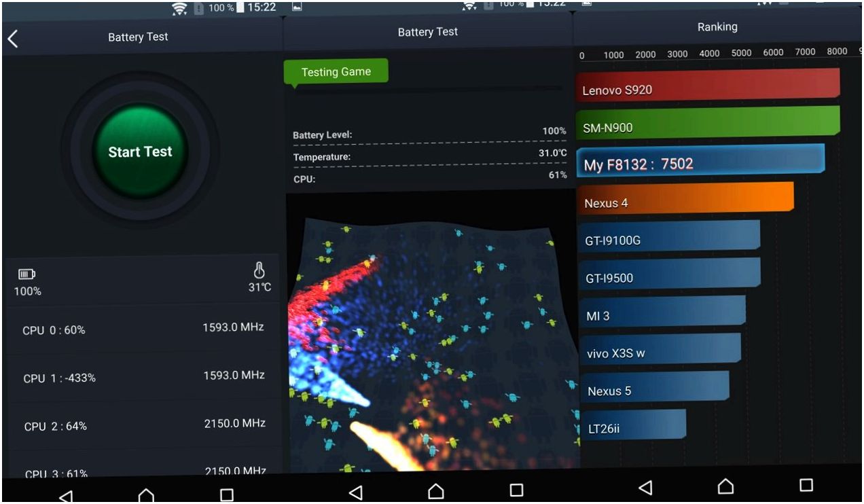Tap recent apps button on Ranking screen
Image resolution: width=864 pixels, height=504 pixels.
[x=806, y=485]
